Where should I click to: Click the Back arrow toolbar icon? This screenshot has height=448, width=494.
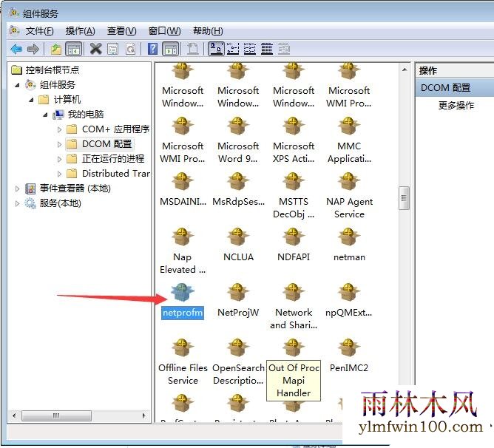[x=16, y=49]
